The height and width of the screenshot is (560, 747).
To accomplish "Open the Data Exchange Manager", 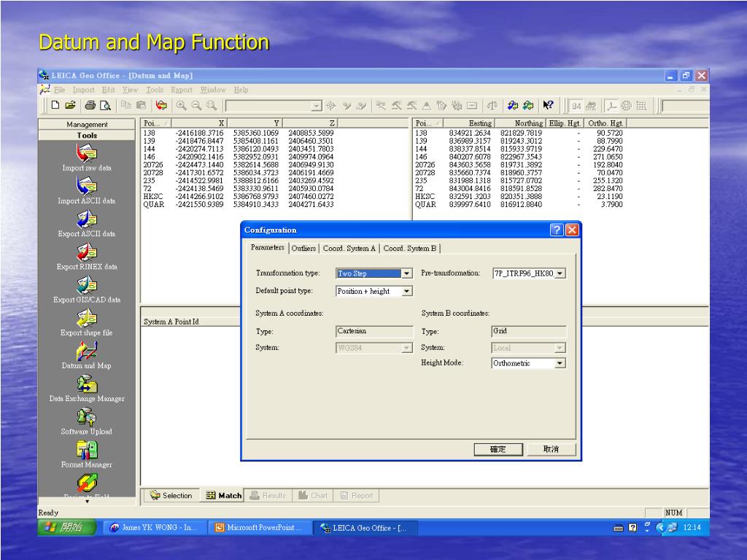I will coord(87,388).
